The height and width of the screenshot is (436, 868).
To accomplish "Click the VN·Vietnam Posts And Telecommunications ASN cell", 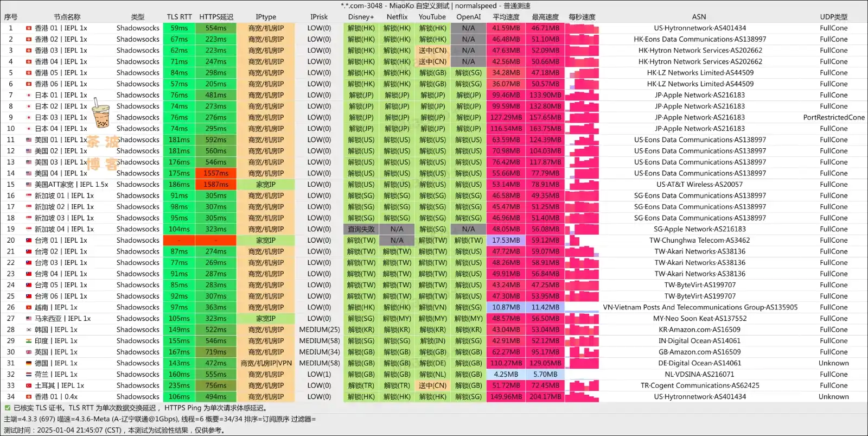I will coord(700,307).
